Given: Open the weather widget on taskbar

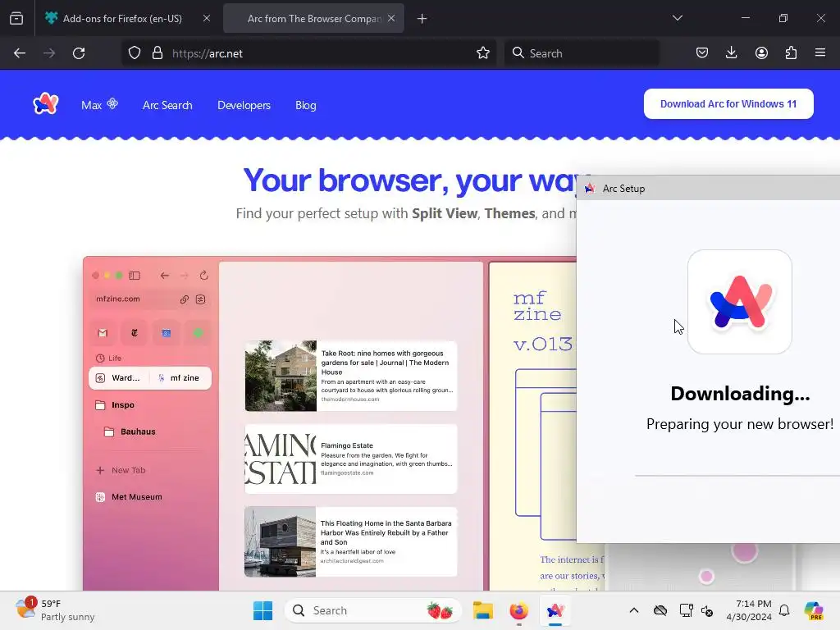Looking at the screenshot, I should (55, 610).
